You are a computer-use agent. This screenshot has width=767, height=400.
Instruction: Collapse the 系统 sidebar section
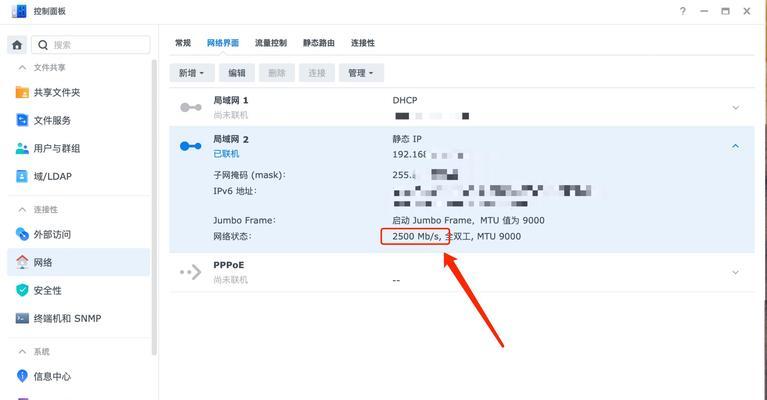click(x=22, y=351)
